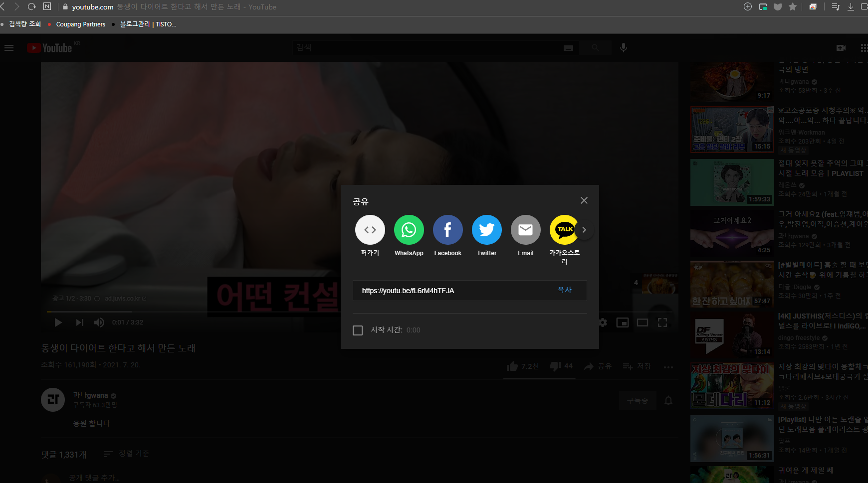
Task: Open the Coupang Partners bookmark
Action: pyautogui.click(x=81, y=24)
